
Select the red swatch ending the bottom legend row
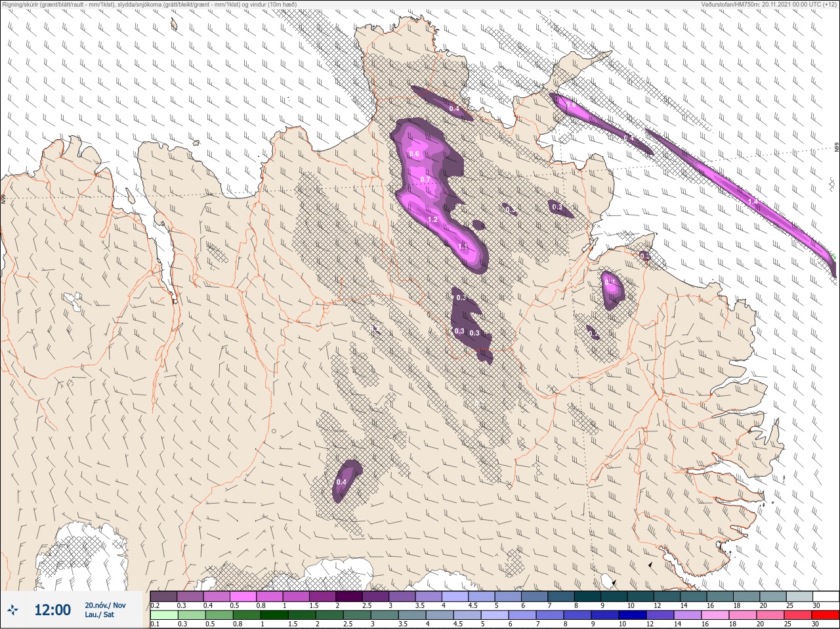tap(825, 615)
